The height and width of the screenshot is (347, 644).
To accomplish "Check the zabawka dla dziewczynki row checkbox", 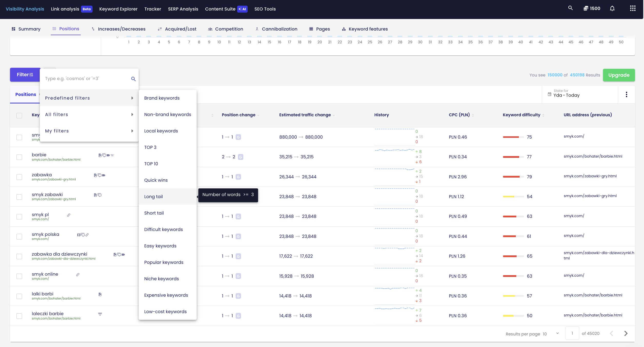I will pyautogui.click(x=19, y=256).
